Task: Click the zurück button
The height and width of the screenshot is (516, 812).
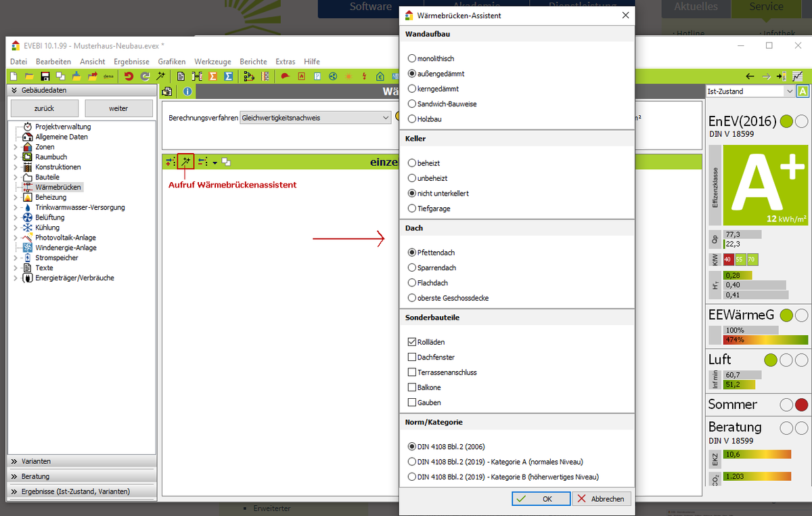Action: pos(45,108)
